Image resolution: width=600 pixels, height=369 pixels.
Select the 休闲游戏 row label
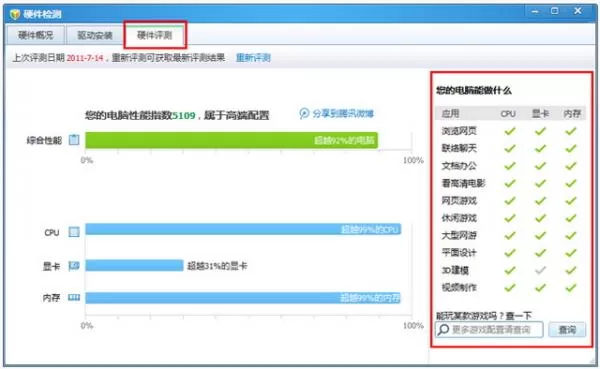pos(459,218)
